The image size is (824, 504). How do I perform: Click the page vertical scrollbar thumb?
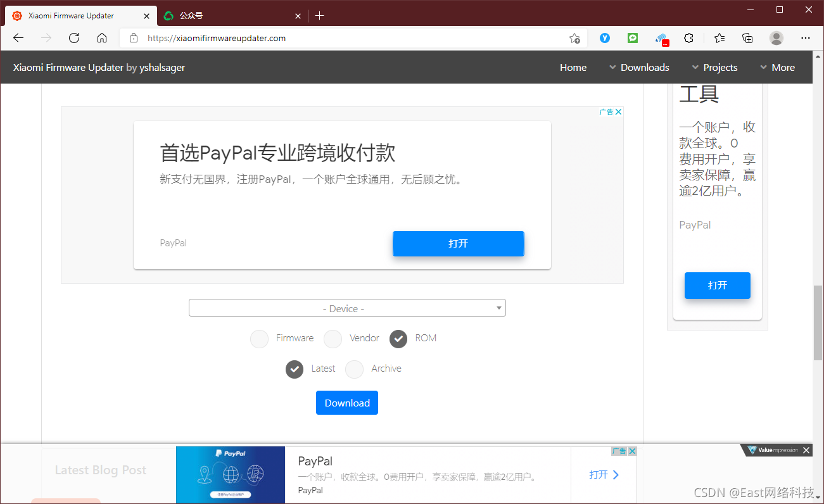[x=818, y=323]
